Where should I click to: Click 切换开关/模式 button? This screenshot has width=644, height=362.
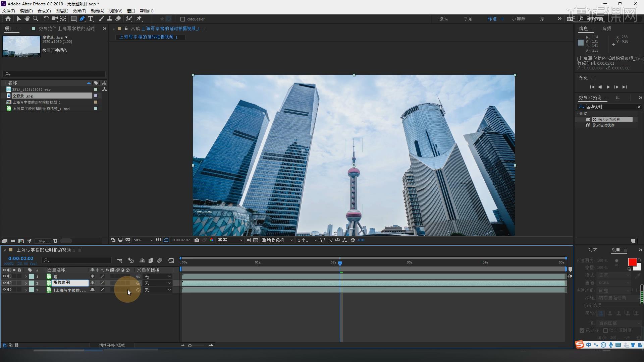click(x=112, y=345)
